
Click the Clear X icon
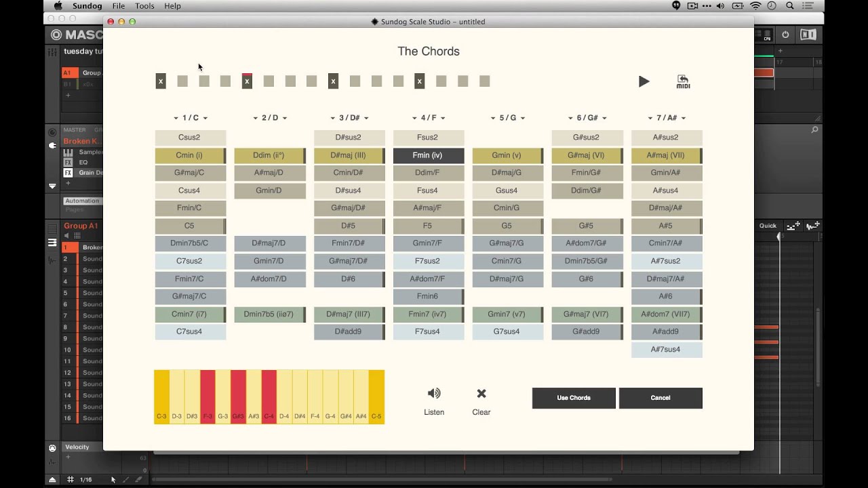tap(481, 393)
